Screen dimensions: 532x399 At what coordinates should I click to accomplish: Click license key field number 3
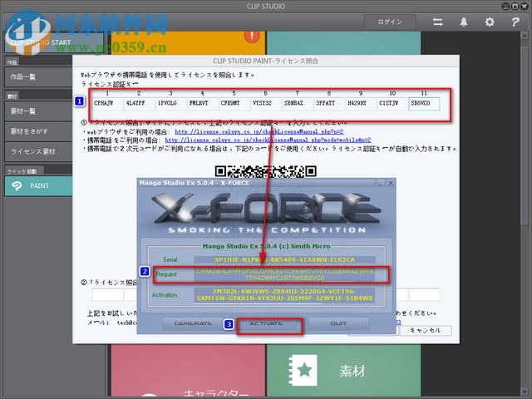(x=170, y=103)
